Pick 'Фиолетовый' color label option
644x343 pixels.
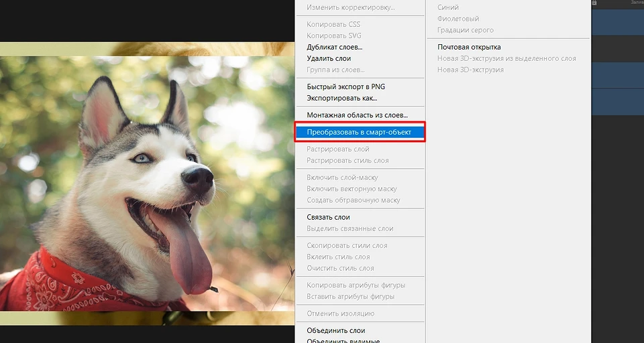(x=458, y=19)
